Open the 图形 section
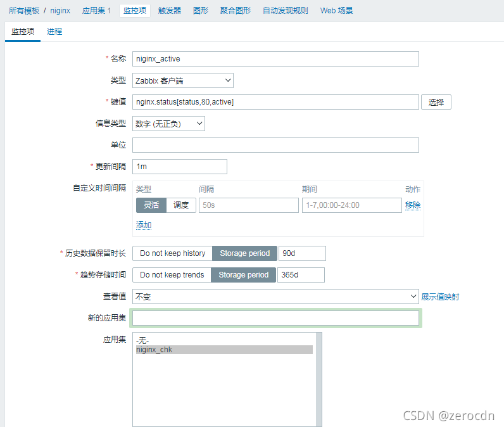The width and height of the screenshot is (504, 427). 201,11
